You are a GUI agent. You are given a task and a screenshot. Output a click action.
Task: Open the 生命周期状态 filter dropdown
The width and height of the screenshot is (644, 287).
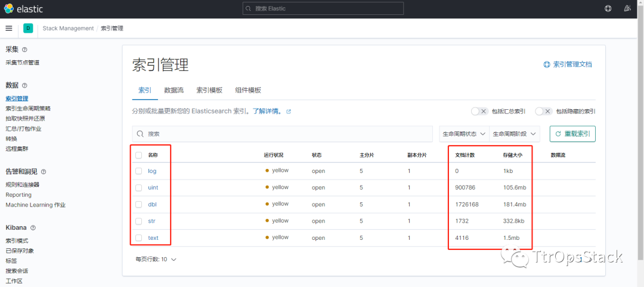coord(464,134)
